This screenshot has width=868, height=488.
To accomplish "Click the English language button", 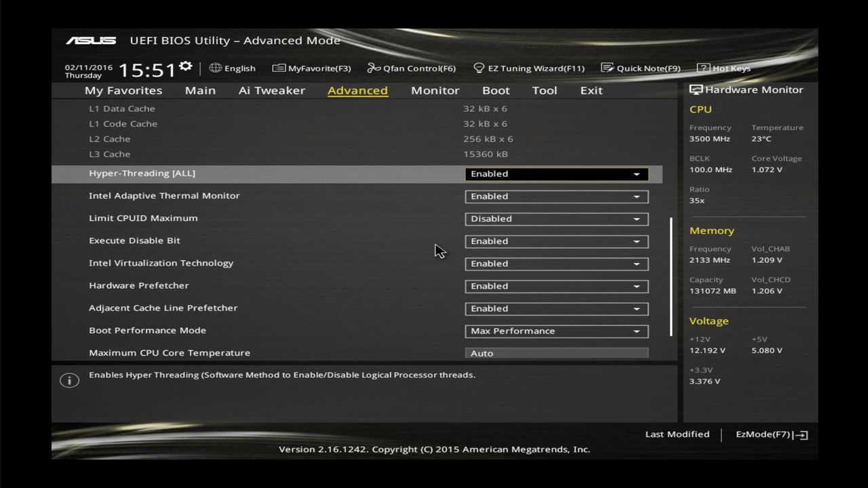I will pos(233,68).
